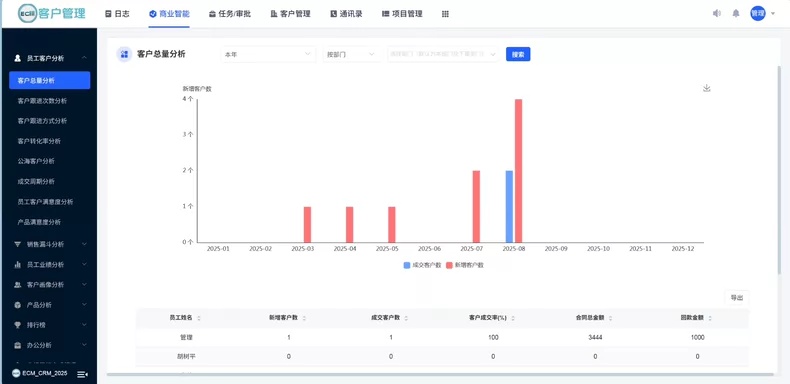This screenshot has height=384, width=790.
Task: Mute notifications with the speaker icon
Action: (x=716, y=14)
